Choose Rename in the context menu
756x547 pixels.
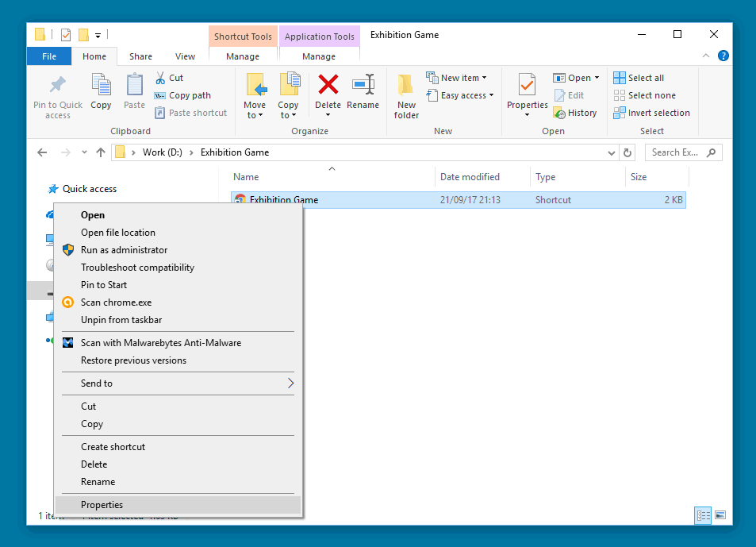178,481
